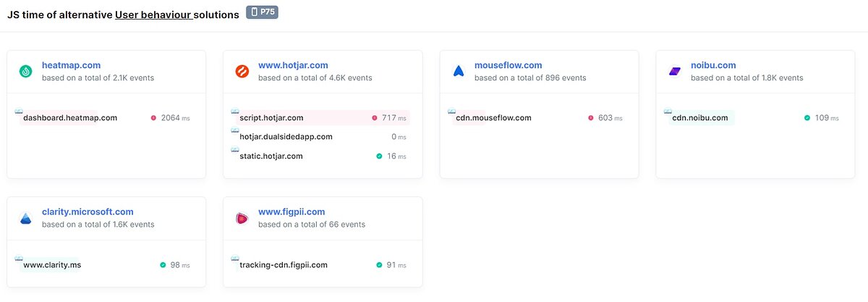Open the www.figpii.com title link
868x302 pixels.
[292, 212]
